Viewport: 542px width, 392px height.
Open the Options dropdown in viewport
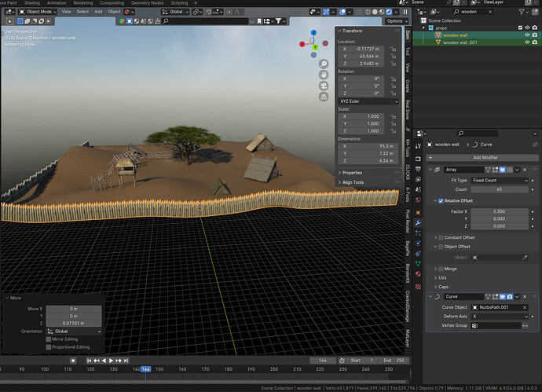pyautogui.click(x=397, y=21)
